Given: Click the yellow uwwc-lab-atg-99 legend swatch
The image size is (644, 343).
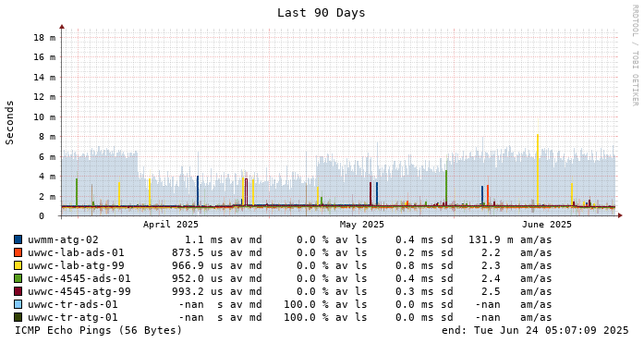Looking at the screenshot, I should pos(18,265).
